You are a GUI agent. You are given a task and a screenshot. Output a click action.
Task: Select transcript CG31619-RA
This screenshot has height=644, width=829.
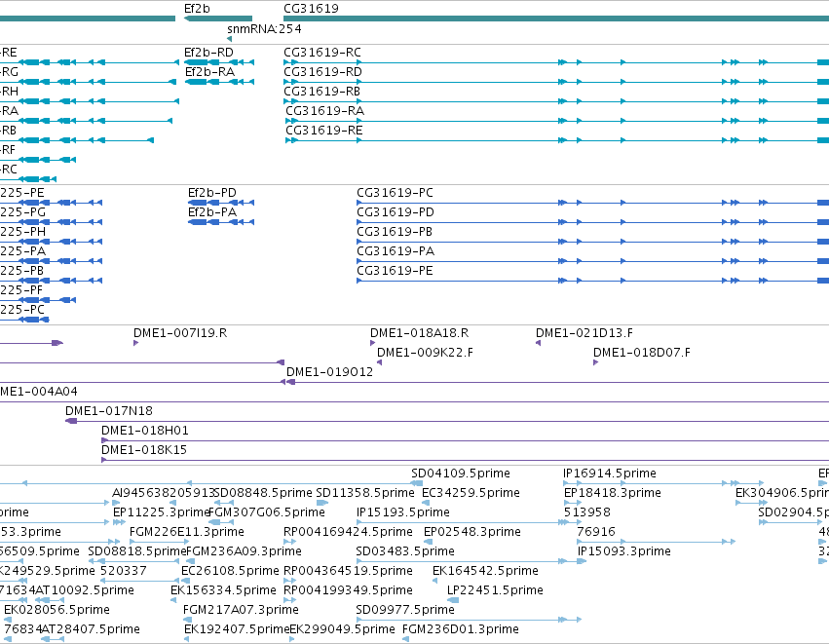pyautogui.click(x=325, y=111)
